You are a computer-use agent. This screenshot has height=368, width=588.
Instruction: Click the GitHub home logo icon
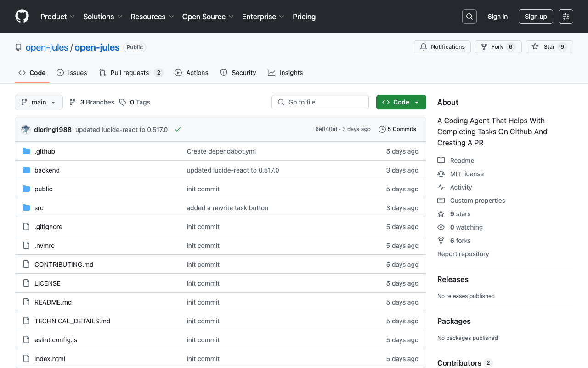coord(22,17)
